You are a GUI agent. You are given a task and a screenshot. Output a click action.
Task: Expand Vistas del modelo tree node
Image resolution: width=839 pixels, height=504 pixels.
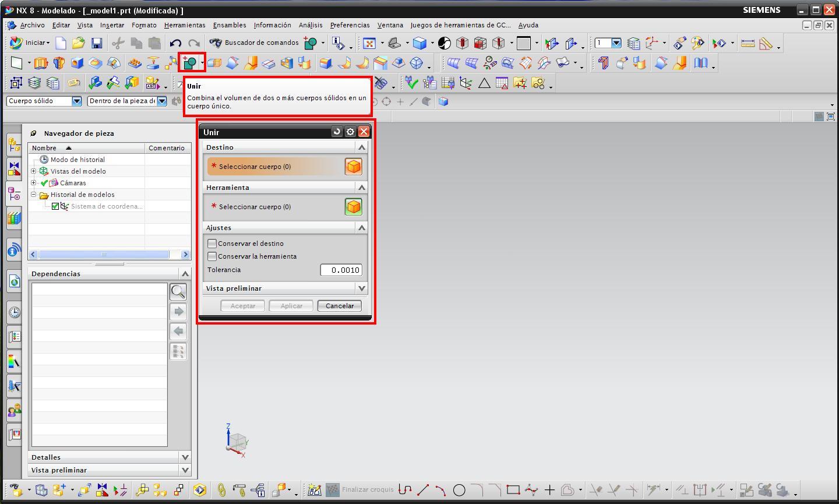coord(33,171)
